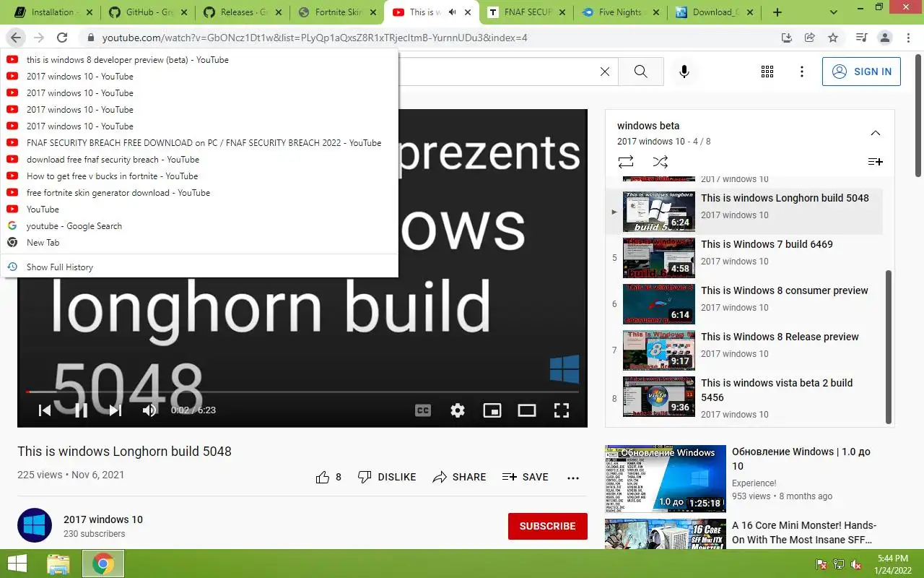Open File Explorer from the taskbar

[x=58, y=564]
